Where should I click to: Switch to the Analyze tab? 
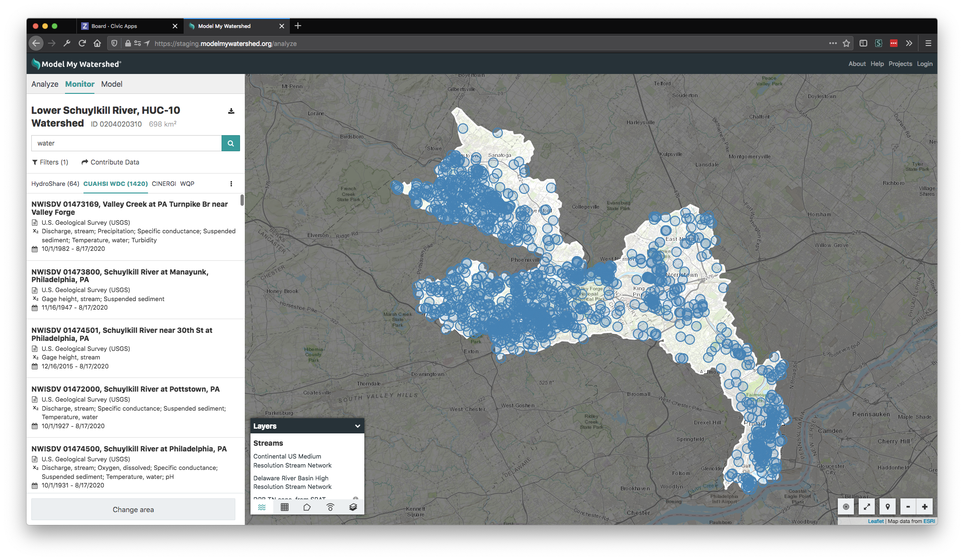point(45,84)
